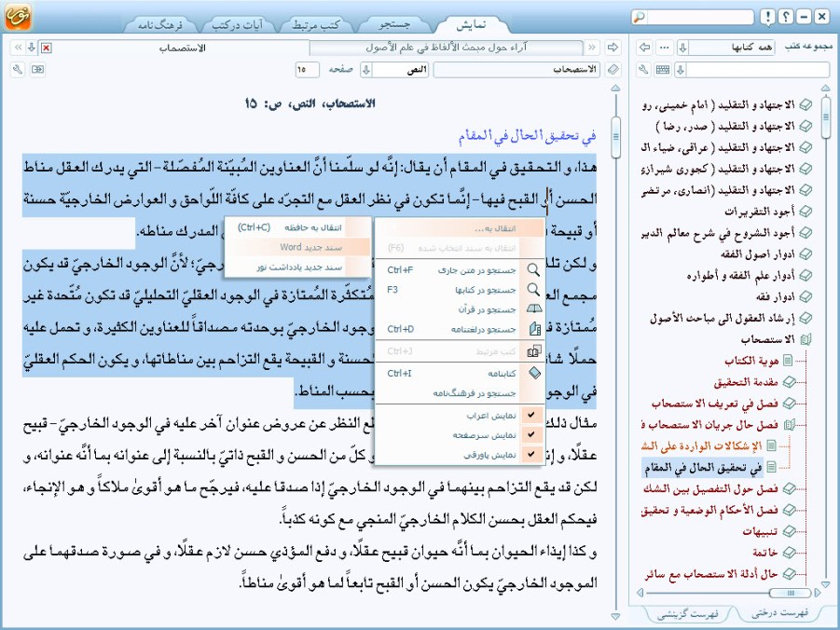The width and height of the screenshot is (840, 630).
Task: Switch to the نمایش tab
Action: [x=471, y=24]
